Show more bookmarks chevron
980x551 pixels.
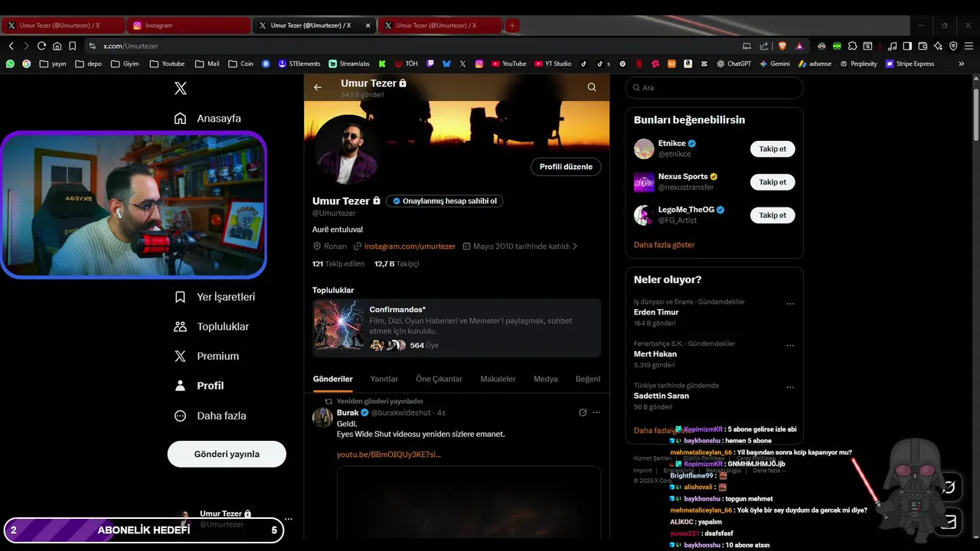[962, 64]
